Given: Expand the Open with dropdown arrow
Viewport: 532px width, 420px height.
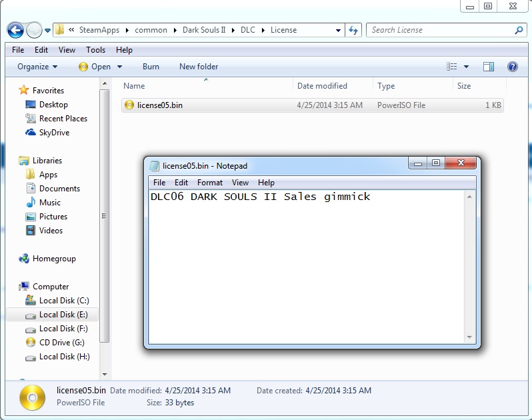Looking at the screenshot, I should 120,67.
